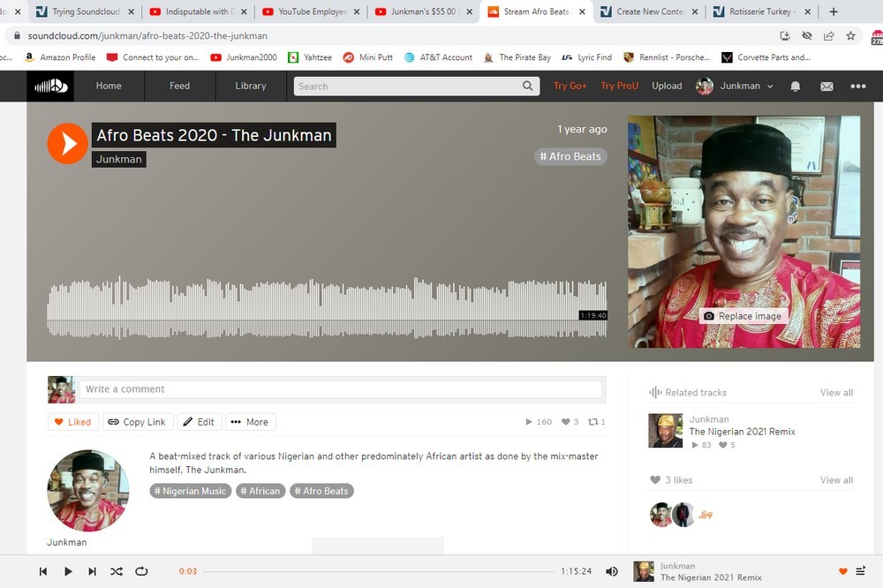Mute the player volume speaker icon
Viewport: 883px width, 588px height.
tap(611, 571)
